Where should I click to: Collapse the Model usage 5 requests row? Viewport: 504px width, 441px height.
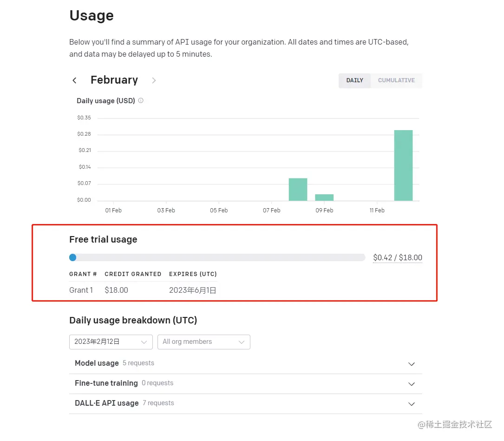point(411,364)
